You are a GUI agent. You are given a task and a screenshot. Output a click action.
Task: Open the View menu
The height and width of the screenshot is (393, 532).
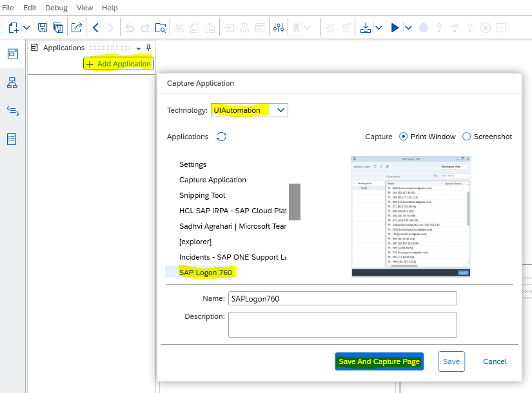(85, 8)
